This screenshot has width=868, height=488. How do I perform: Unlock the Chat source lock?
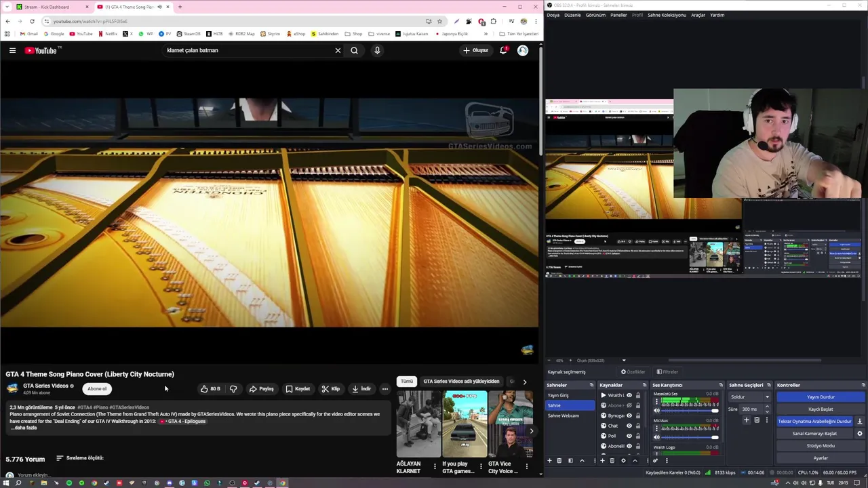tap(638, 426)
